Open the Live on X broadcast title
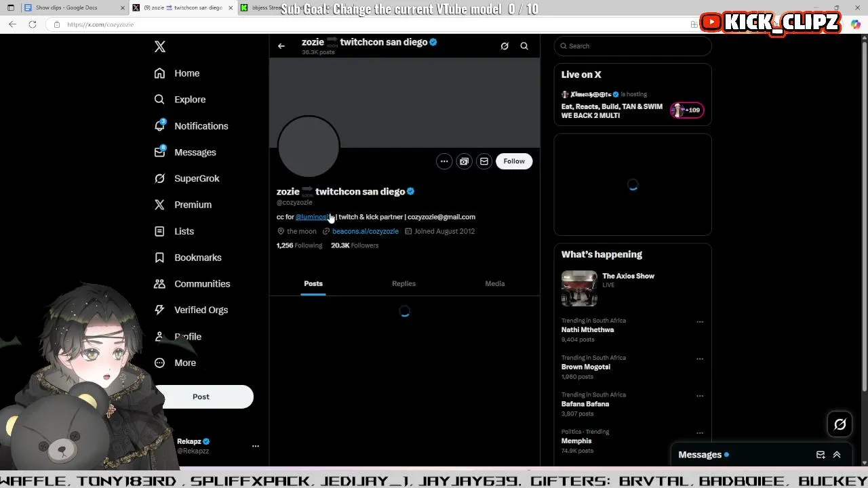 point(612,111)
